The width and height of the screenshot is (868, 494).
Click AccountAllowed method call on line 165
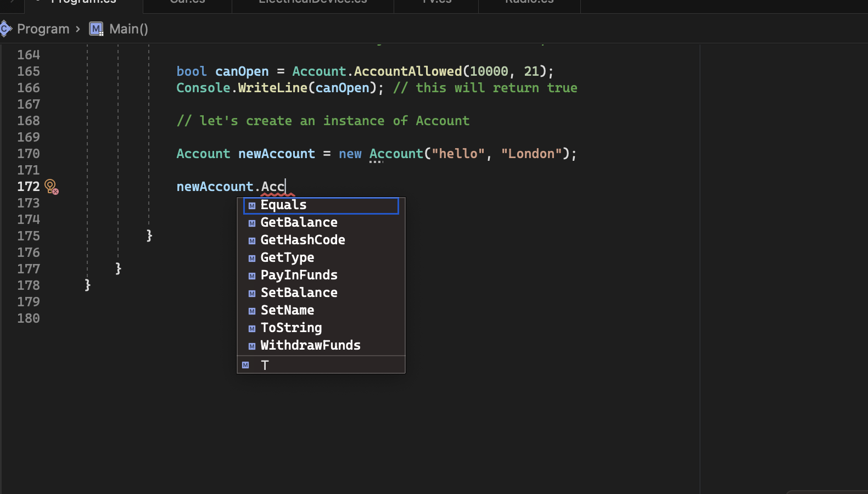(x=408, y=71)
